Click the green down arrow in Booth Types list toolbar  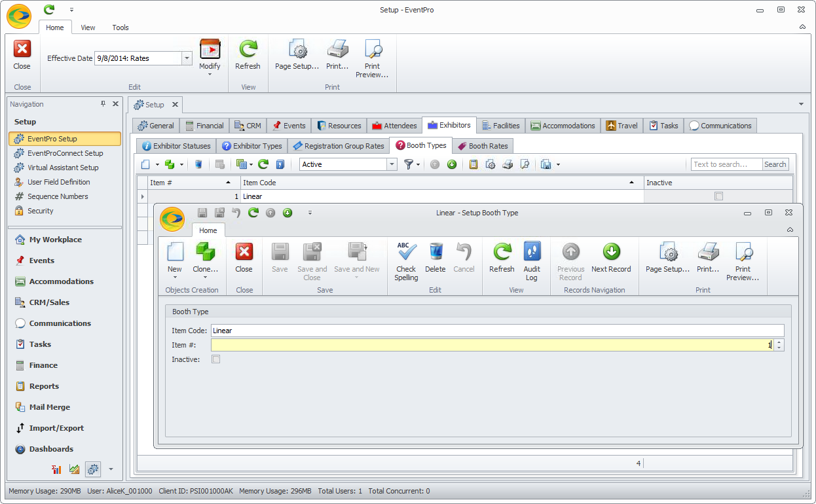click(452, 164)
